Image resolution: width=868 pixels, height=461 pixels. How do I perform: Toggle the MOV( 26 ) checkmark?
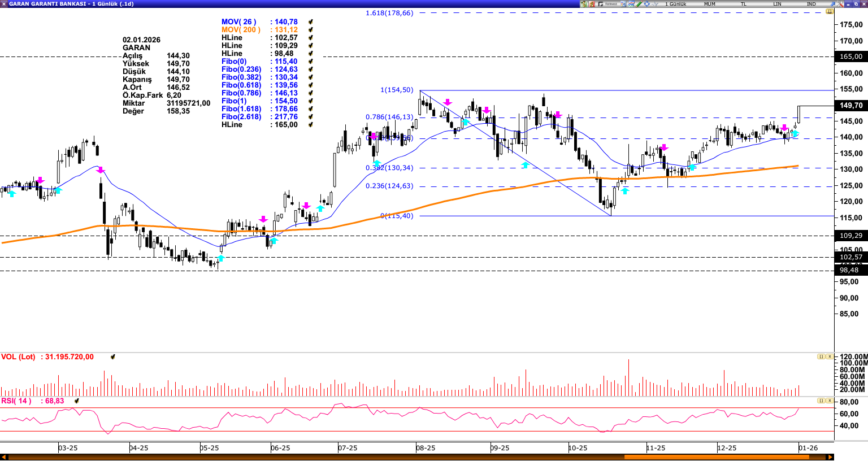pos(311,22)
